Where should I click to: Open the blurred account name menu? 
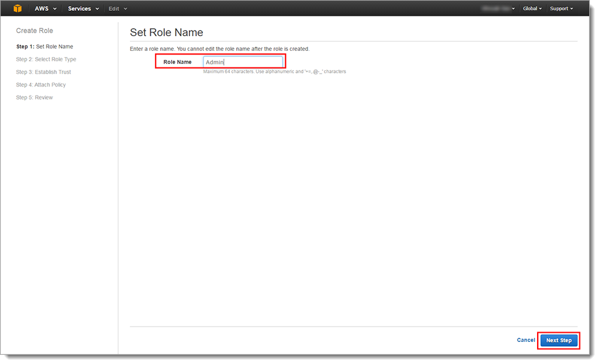500,9
